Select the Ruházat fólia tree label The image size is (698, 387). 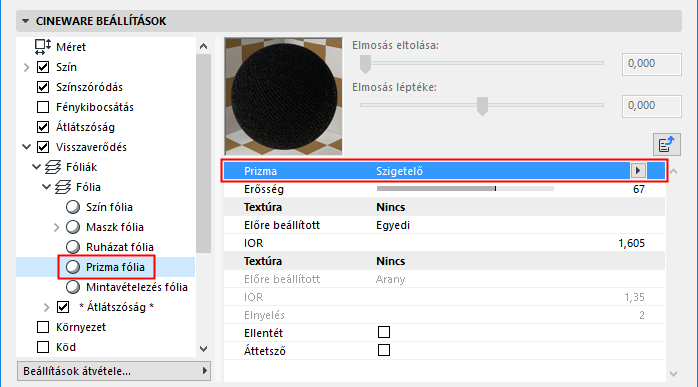[119, 247]
